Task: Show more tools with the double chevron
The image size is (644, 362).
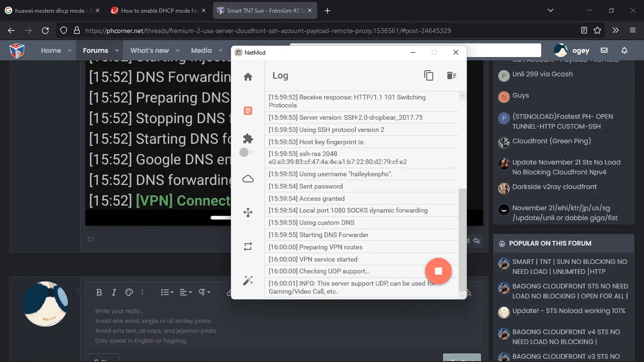Action: click(x=615, y=30)
